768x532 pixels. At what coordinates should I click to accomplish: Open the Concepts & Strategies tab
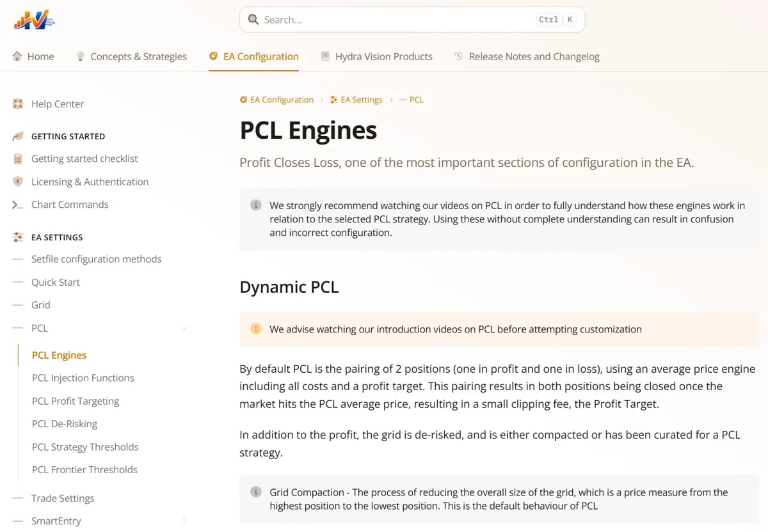click(131, 56)
